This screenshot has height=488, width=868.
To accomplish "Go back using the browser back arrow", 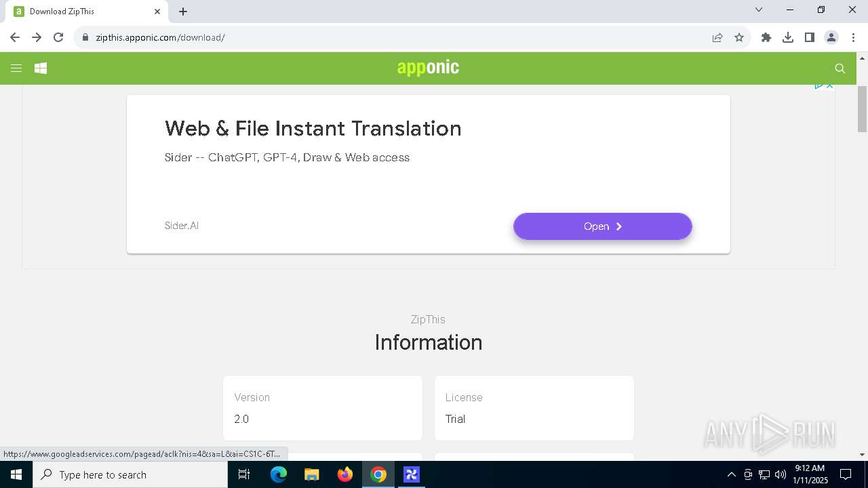I will coord(15,37).
